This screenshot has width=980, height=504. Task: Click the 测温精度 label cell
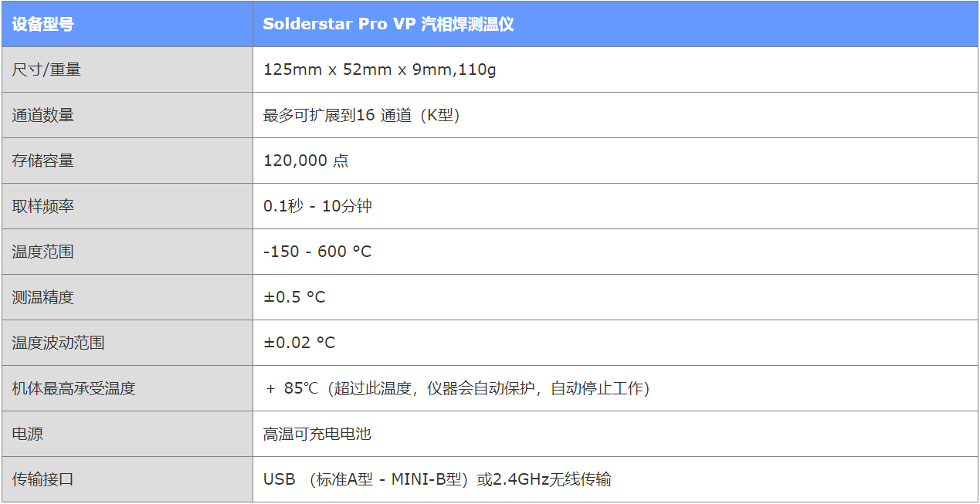pyautogui.click(x=127, y=297)
